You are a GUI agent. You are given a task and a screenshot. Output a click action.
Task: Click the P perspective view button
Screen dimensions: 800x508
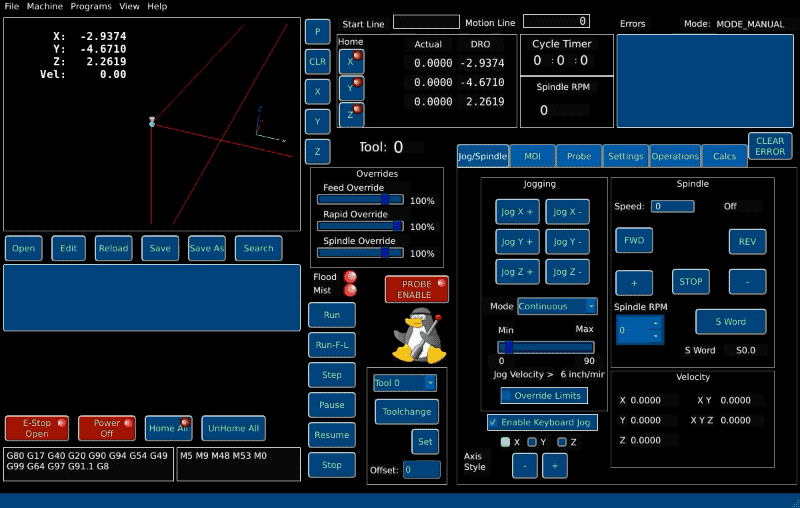click(x=317, y=31)
